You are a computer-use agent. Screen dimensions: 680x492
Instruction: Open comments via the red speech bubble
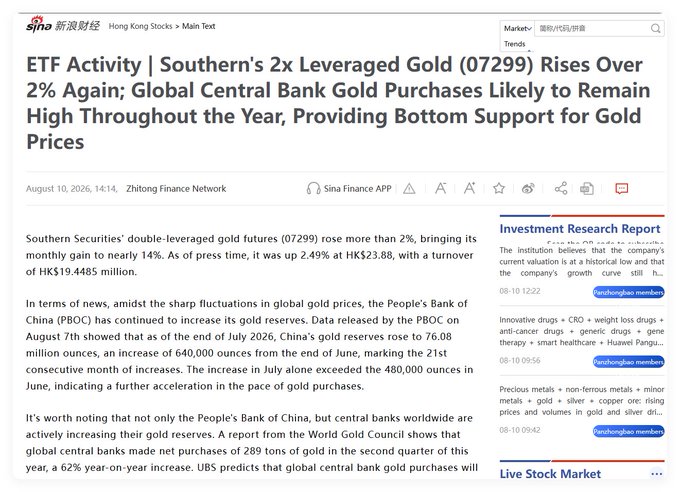tap(621, 188)
